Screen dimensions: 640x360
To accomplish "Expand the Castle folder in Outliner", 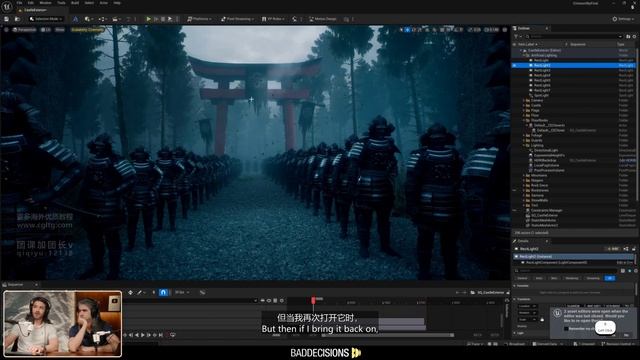I will point(524,105).
